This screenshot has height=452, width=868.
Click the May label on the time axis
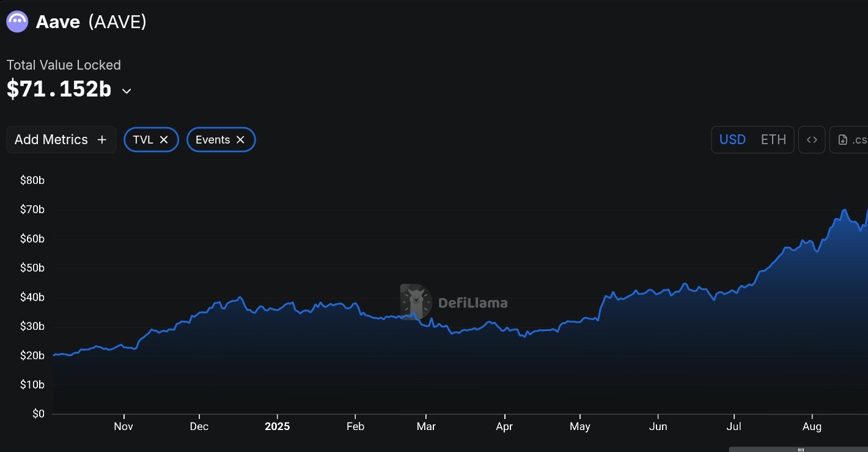pyautogui.click(x=580, y=426)
